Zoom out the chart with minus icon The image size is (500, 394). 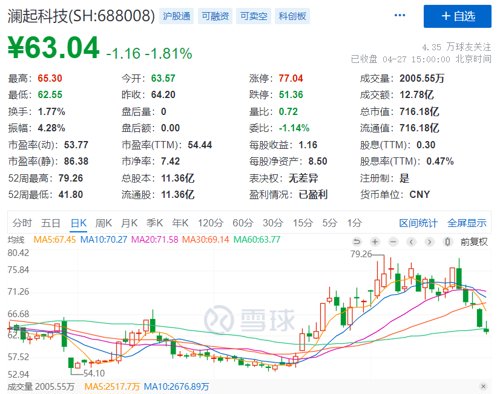click(x=393, y=242)
